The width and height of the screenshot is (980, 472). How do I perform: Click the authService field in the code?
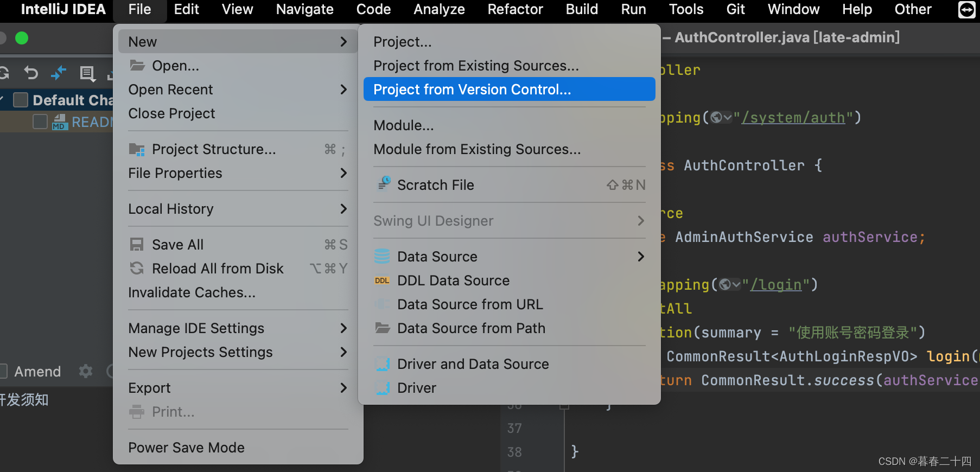[870, 237]
